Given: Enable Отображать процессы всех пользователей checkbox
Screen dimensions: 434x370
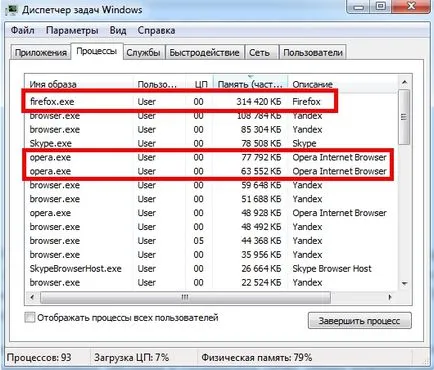Looking at the screenshot, I should [30, 317].
